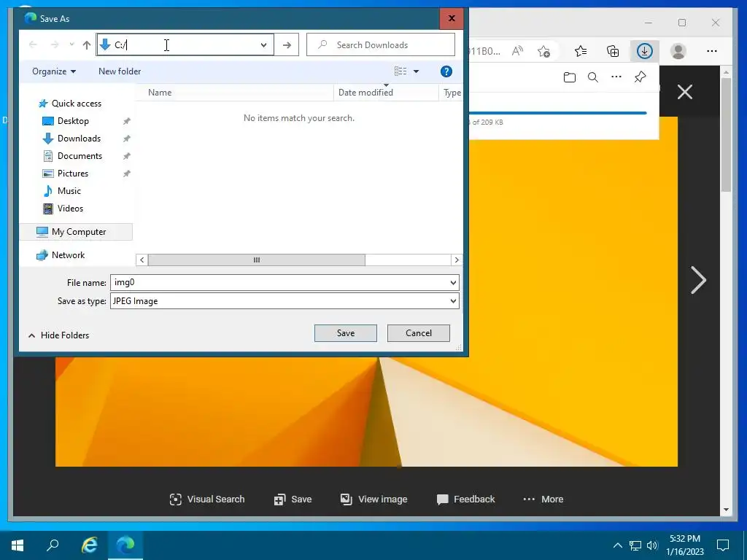The image size is (747, 560).
Task: Click the back arrow in Save As dialog
Action: 33,44
